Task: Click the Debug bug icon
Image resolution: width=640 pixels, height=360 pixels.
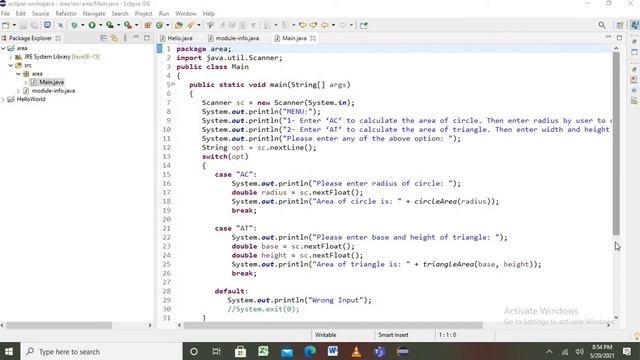Action: click(x=74, y=25)
